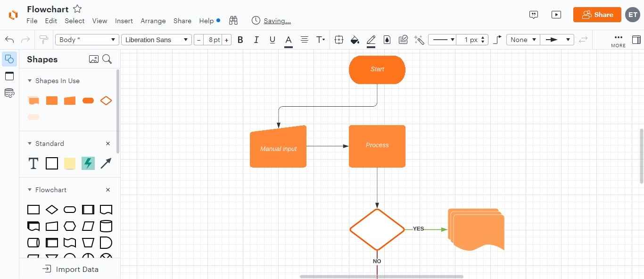This screenshot has height=279, width=644.
Task: Click the Lucidchart logo home icon
Action: [x=13, y=15]
